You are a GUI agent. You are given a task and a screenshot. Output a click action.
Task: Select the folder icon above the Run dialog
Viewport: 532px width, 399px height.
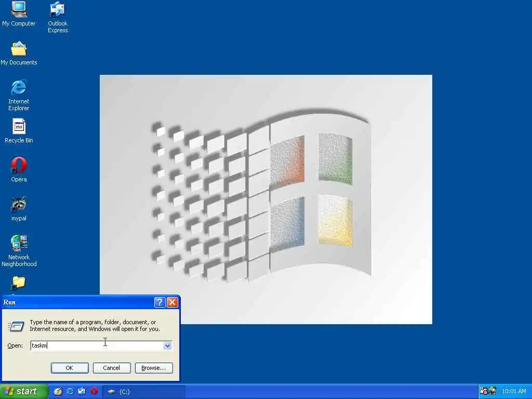point(18,283)
